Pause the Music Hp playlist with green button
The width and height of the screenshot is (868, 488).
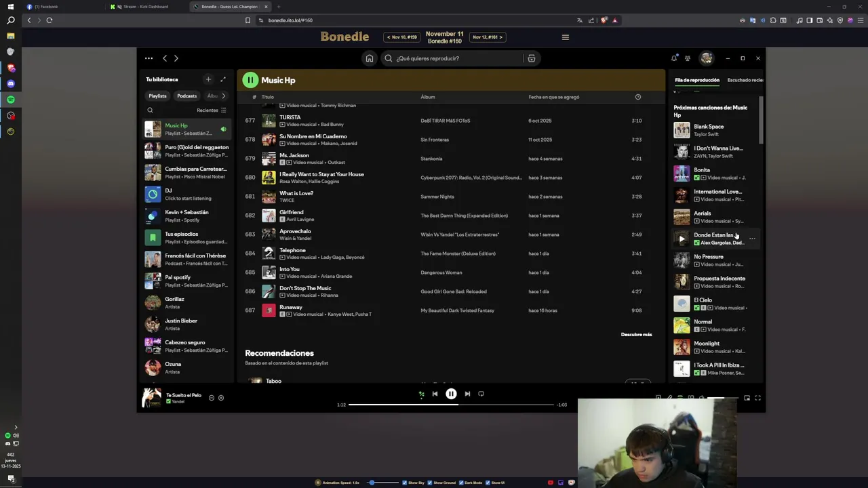pos(250,80)
